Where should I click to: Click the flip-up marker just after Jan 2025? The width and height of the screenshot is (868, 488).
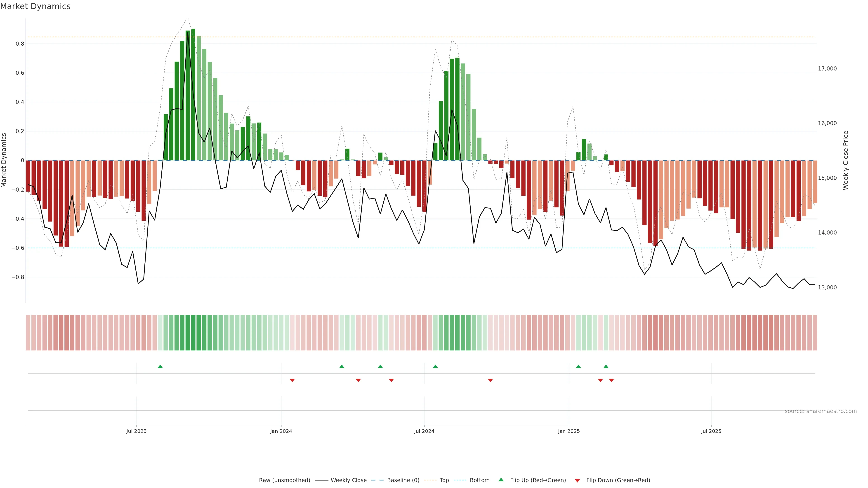click(x=578, y=366)
